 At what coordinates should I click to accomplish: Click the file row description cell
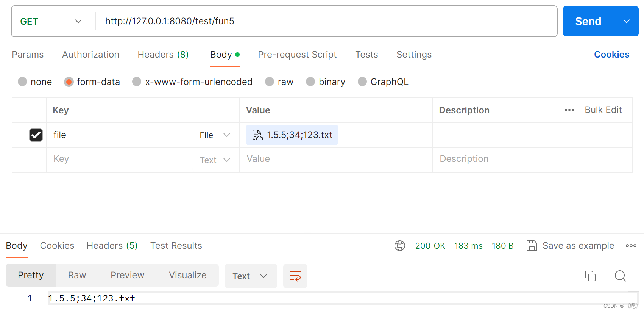532,135
